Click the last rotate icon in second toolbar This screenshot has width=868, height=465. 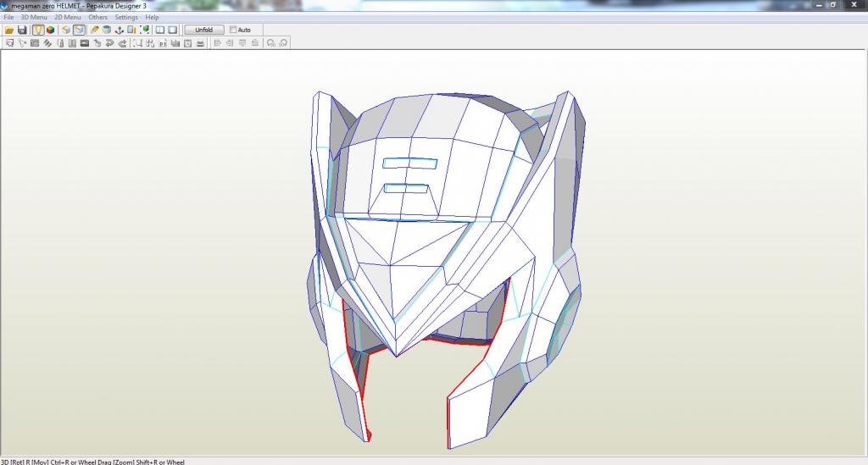pyautogui.click(x=283, y=43)
